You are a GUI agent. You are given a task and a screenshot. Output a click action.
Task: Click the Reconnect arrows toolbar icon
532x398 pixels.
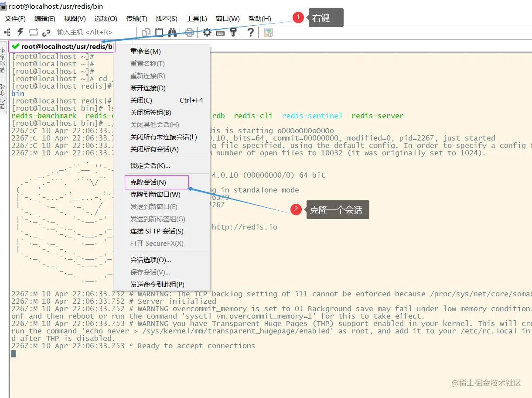(34, 32)
